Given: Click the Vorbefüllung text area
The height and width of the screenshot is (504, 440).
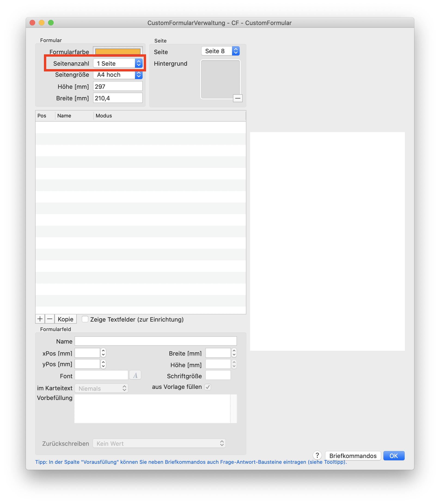Looking at the screenshot, I should pyautogui.click(x=156, y=409).
